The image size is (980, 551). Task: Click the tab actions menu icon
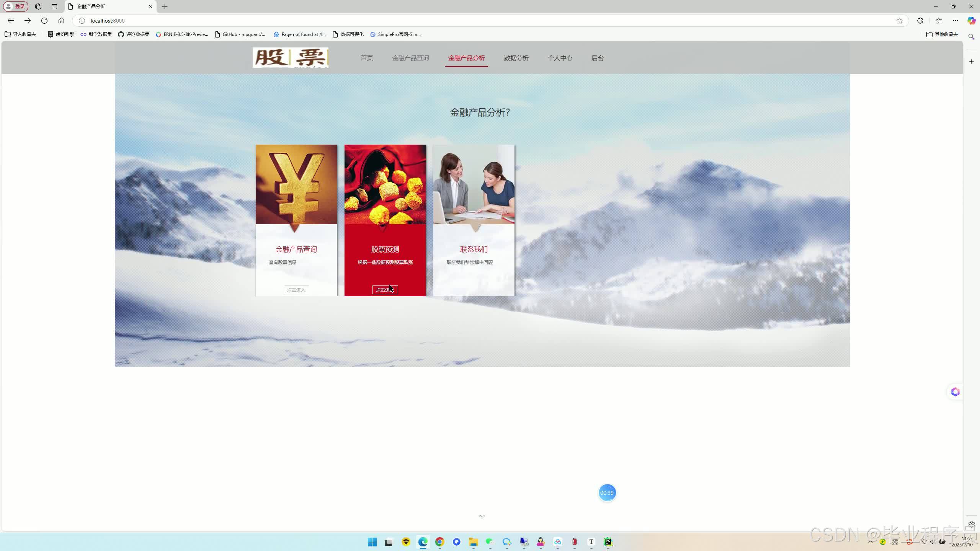(x=54, y=7)
